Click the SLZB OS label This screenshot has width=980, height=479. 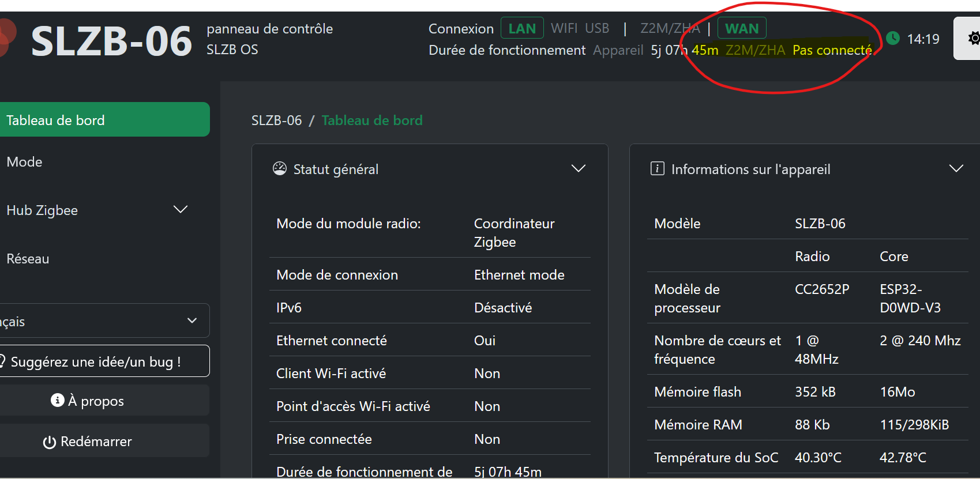coord(232,50)
